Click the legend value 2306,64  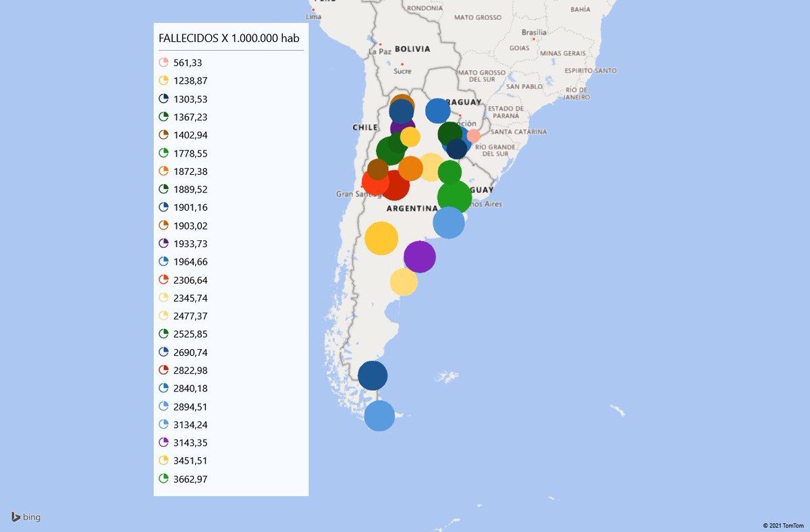pos(190,280)
